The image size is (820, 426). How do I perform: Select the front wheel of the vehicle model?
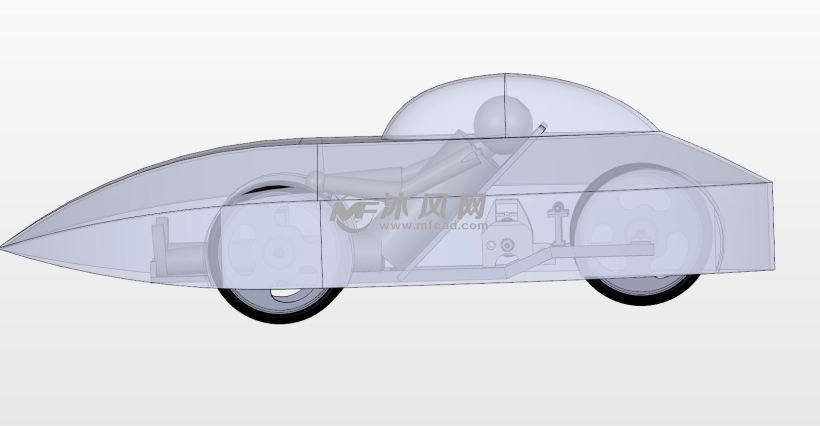279,254
